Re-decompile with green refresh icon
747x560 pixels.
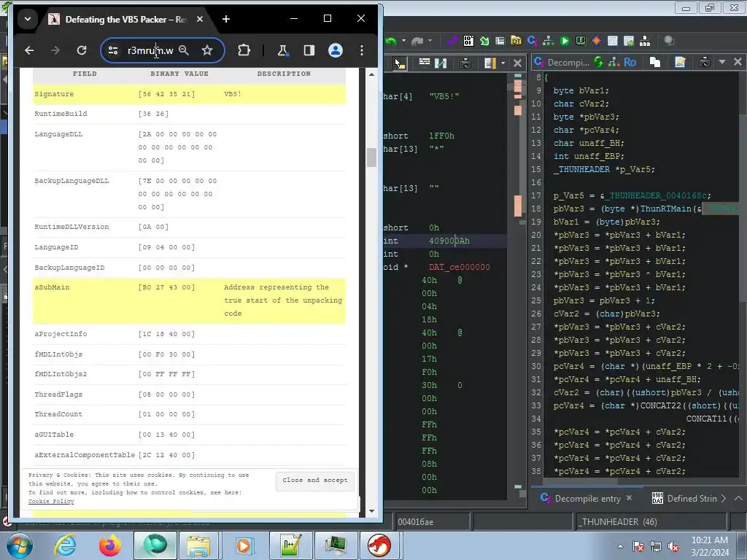[x=598, y=62]
